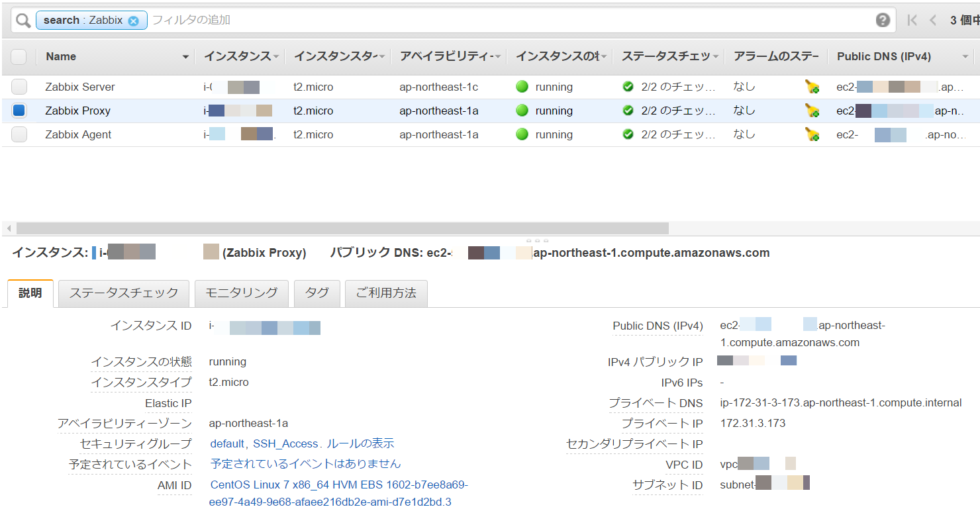The height and width of the screenshot is (511, 980).
Task: Open the filter help question mark icon
Action: (x=883, y=20)
